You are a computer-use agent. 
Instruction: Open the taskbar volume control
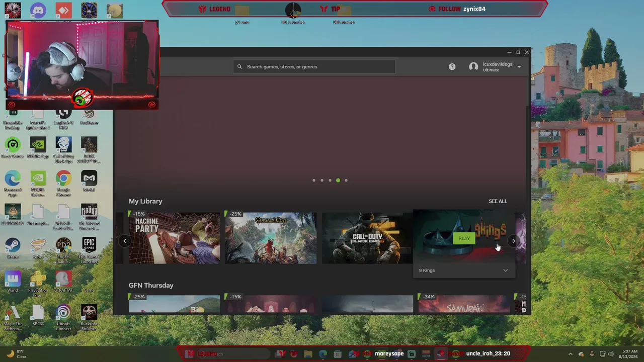611,354
